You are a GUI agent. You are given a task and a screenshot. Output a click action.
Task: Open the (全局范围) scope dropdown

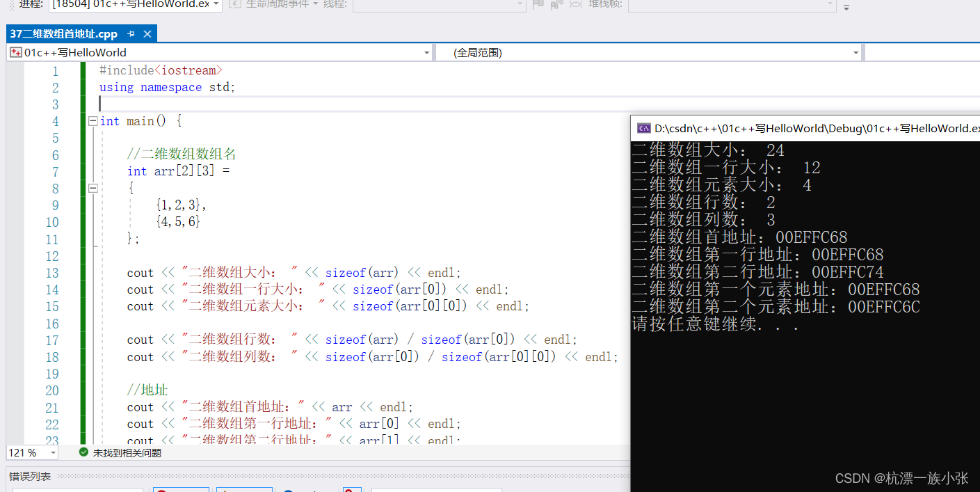pos(856,53)
